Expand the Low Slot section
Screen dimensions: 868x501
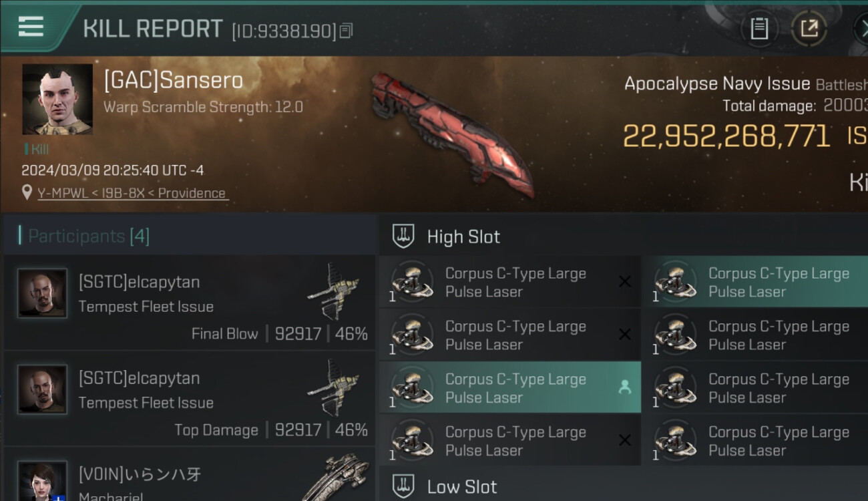624,486
